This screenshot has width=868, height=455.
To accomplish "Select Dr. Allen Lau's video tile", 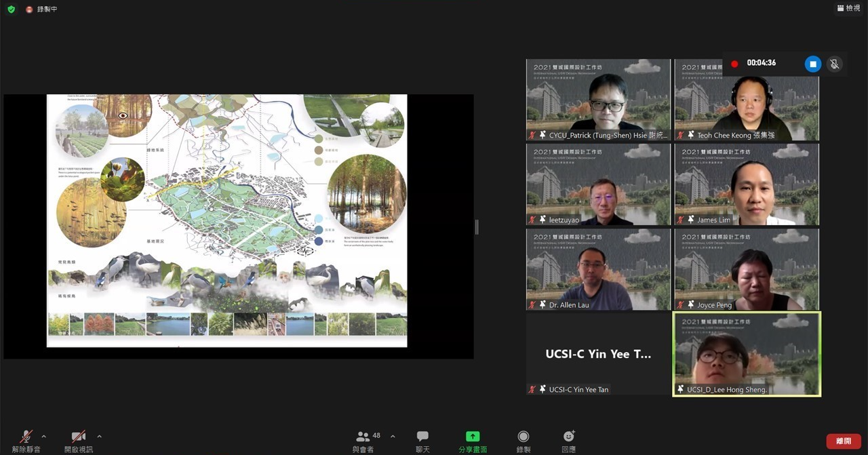I will coord(598,270).
